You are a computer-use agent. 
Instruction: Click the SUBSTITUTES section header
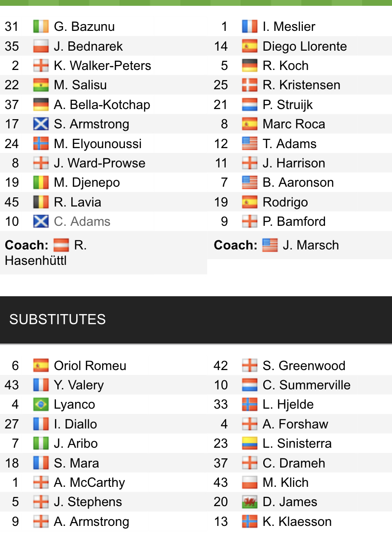[57, 319]
